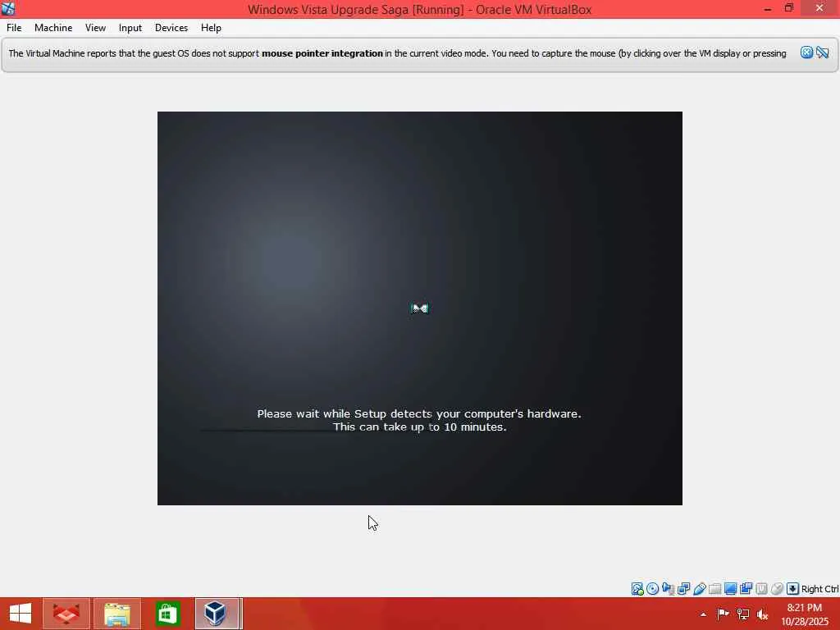Open the File menu
This screenshot has height=630, width=840.
(x=14, y=28)
